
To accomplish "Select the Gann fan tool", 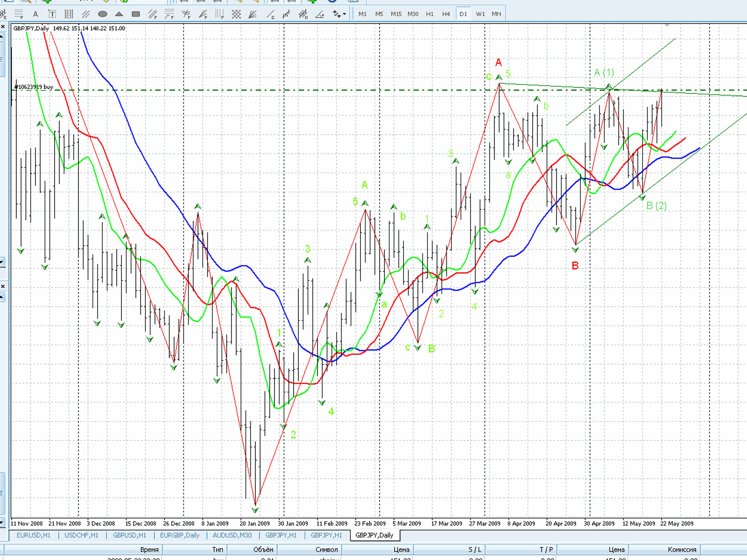I will coord(253,14).
